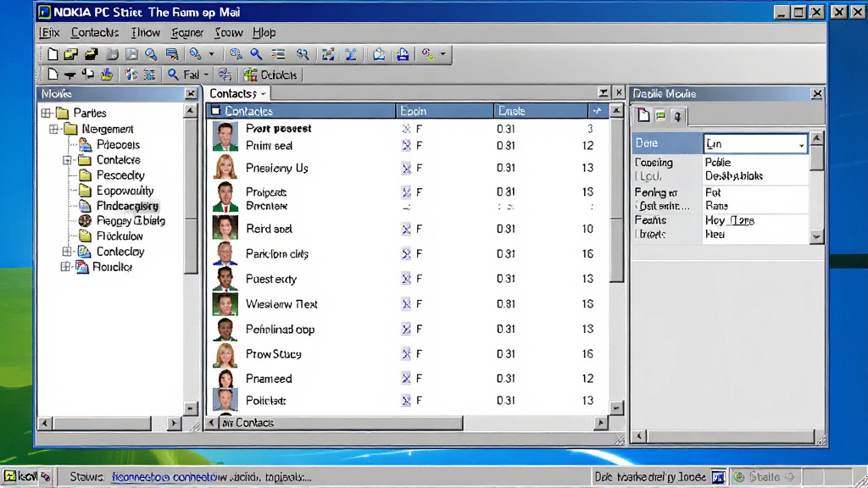
Task: Click the green flag tab icon in details panel
Action: point(660,115)
